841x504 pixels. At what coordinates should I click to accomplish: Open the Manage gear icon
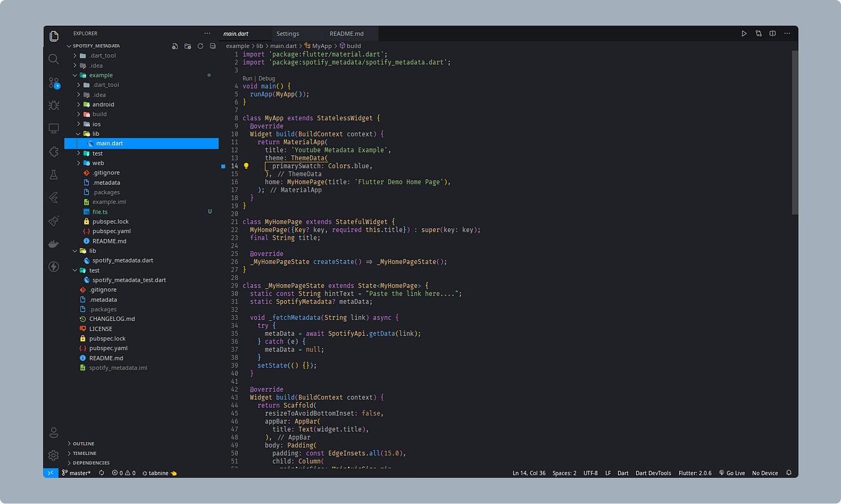point(53,455)
